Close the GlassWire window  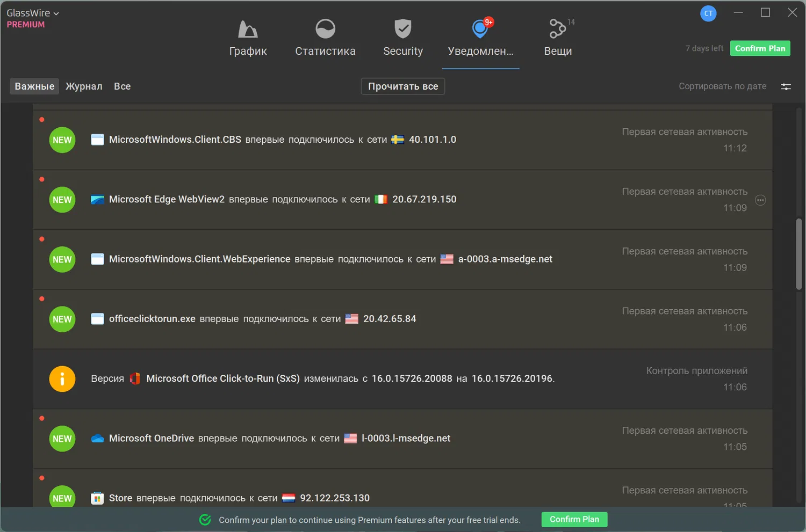(x=792, y=12)
